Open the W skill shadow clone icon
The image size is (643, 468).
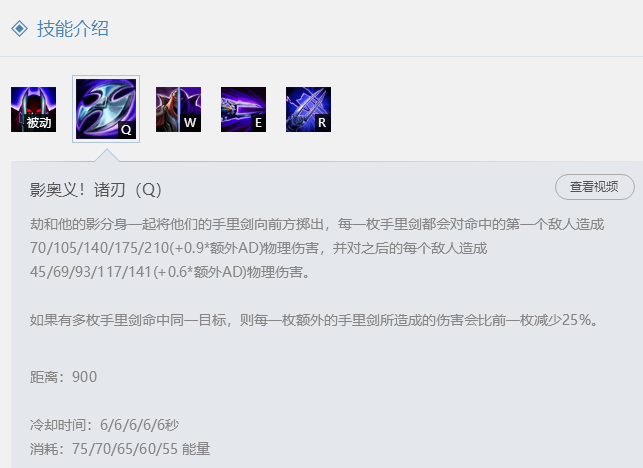[x=178, y=110]
